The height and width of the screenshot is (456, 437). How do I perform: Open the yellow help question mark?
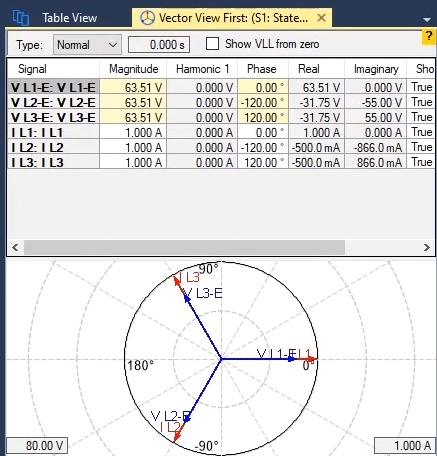tap(429, 36)
